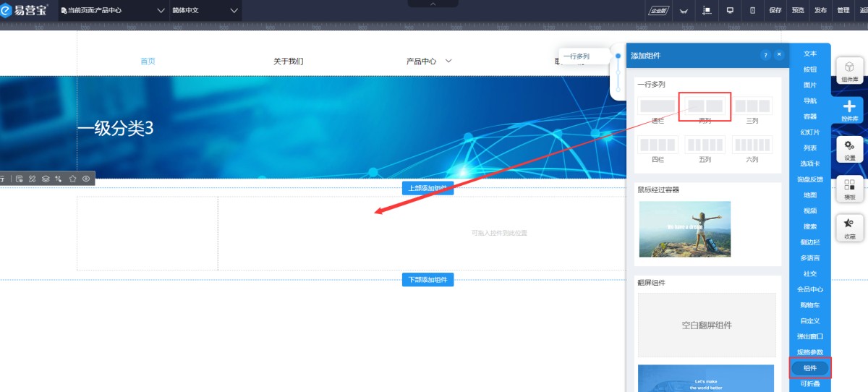Select the 五列 five-column layout
Image resolution: width=868 pixels, height=392 pixels.
point(705,145)
